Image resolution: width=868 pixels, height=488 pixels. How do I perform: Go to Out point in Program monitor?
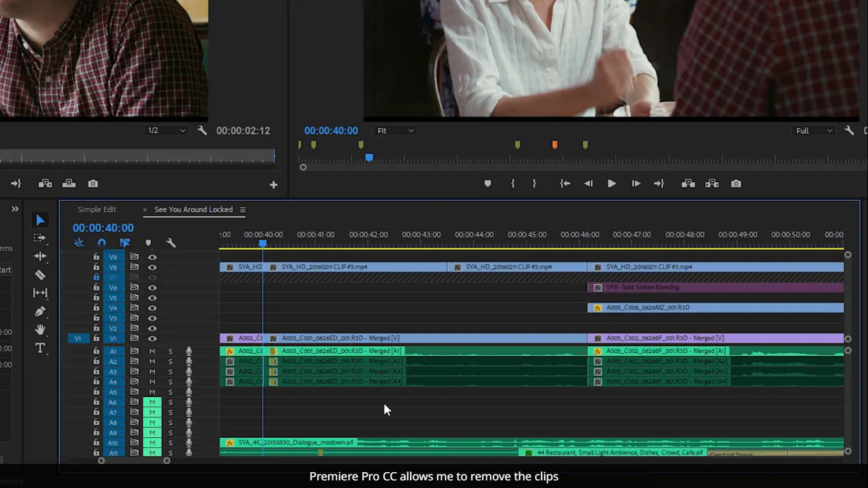click(659, 184)
